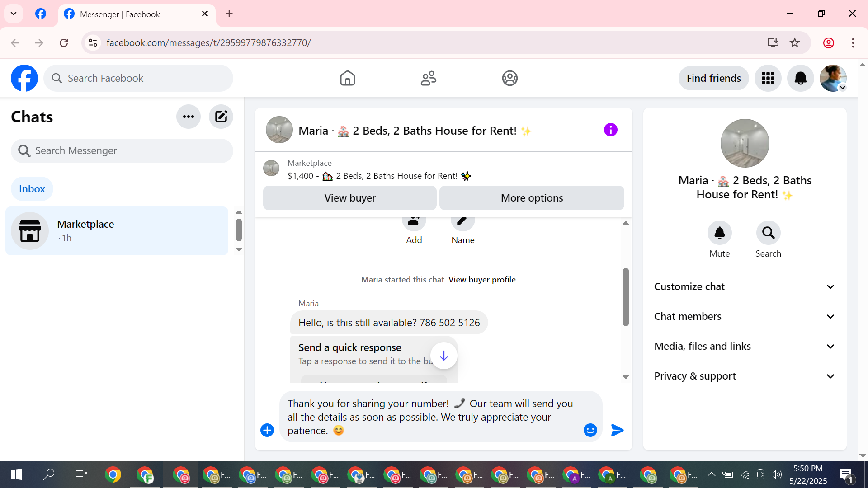
Task: Expand Media, files and links section
Action: tap(745, 346)
